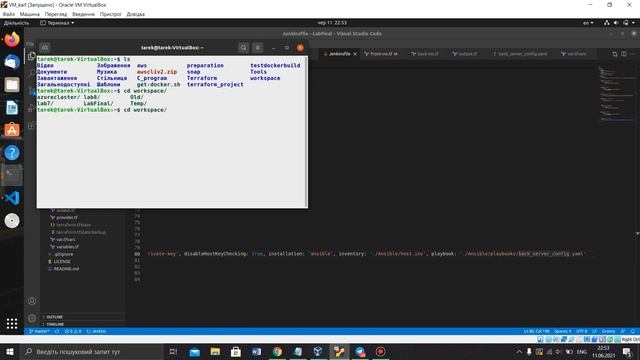Viewport: 640px width, 360px height.
Task: Open Firefox from the Ubuntu dock
Action: (x=12, y=40)
